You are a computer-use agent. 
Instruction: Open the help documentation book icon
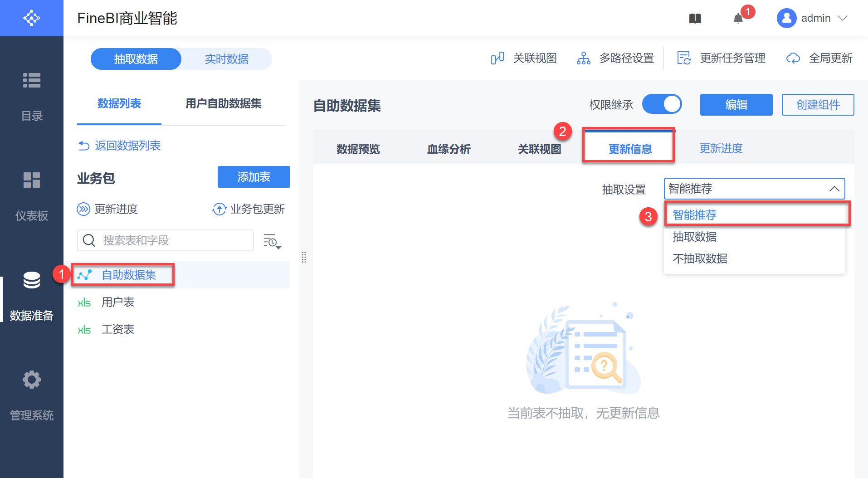click(x=695, y=19)
